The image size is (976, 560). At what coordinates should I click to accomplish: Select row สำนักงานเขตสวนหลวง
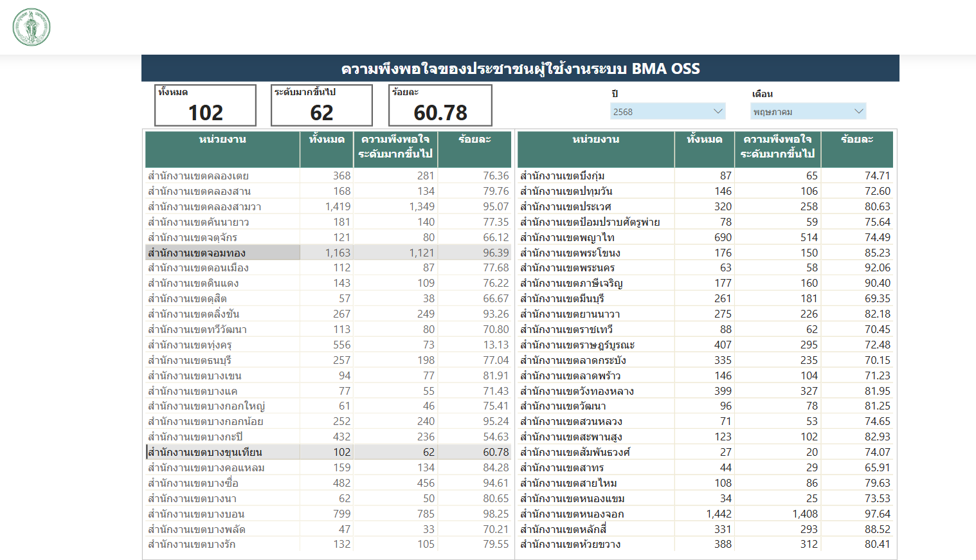pyautogui.click(x=705, y=421)
